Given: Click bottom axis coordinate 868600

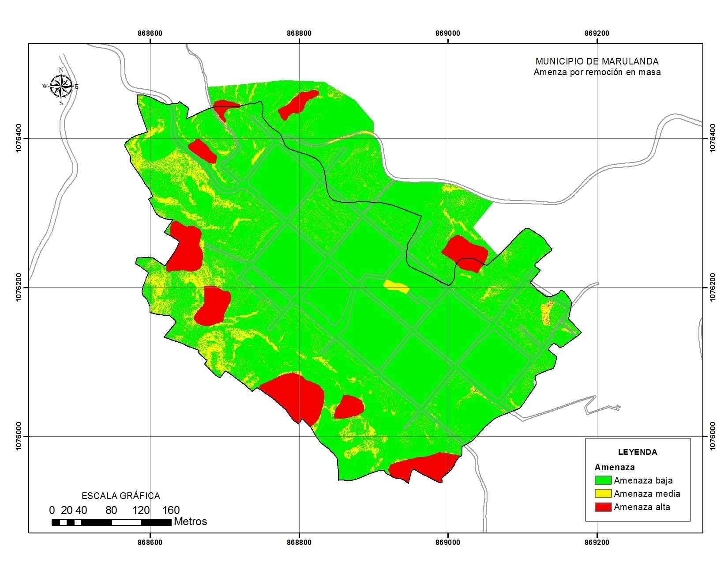Looking at the screenshot, I should [150, 542].
